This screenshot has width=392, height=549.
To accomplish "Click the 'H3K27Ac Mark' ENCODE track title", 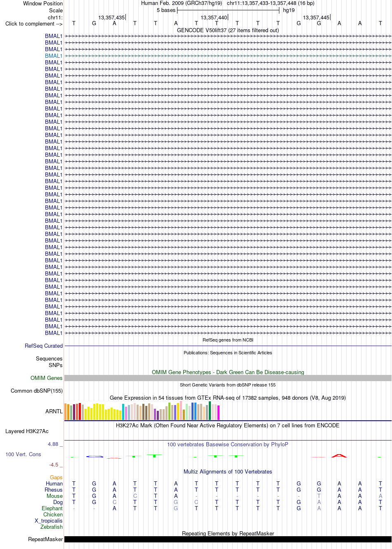I will point(228,425).
